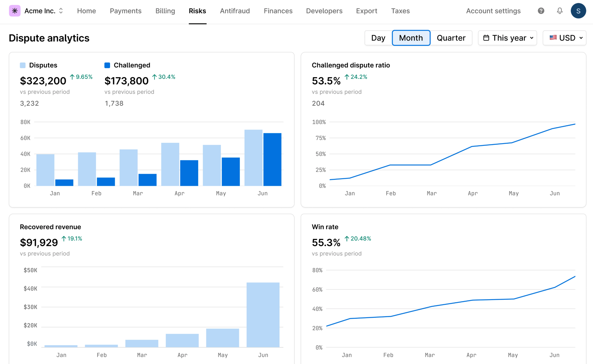The image size is (593, 364).
Task: Click the 9.65% Disputes change indicator
Action: tap(81, 77)
